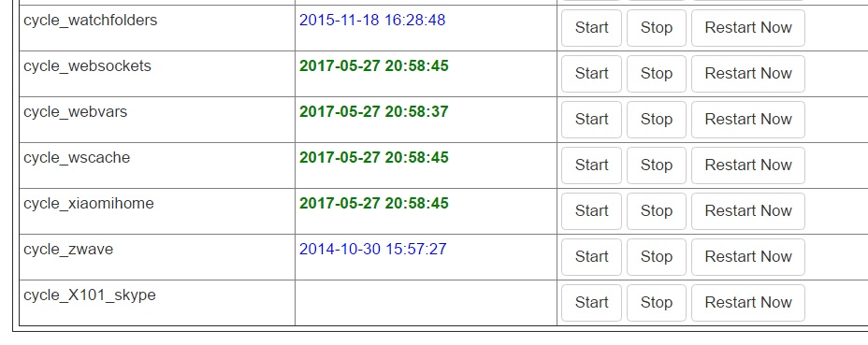Restart cycle_websockets now
The width and height of the screenshot is (868, 345).
(x=748, y=74)
